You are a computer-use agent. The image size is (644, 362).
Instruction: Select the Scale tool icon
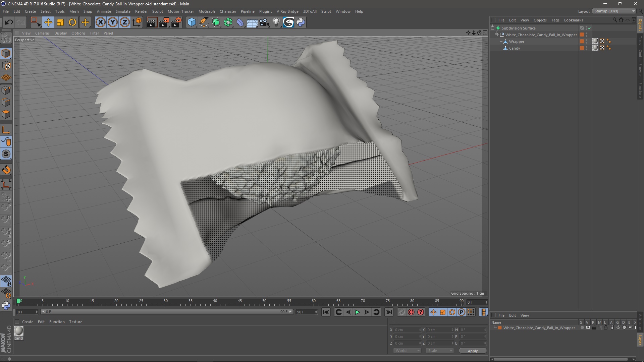[60, 22]
